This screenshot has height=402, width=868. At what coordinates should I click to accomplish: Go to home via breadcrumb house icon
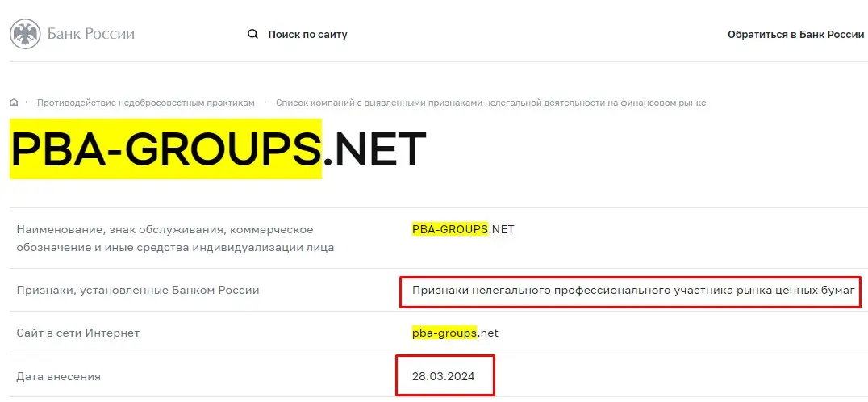click(14, 103)
